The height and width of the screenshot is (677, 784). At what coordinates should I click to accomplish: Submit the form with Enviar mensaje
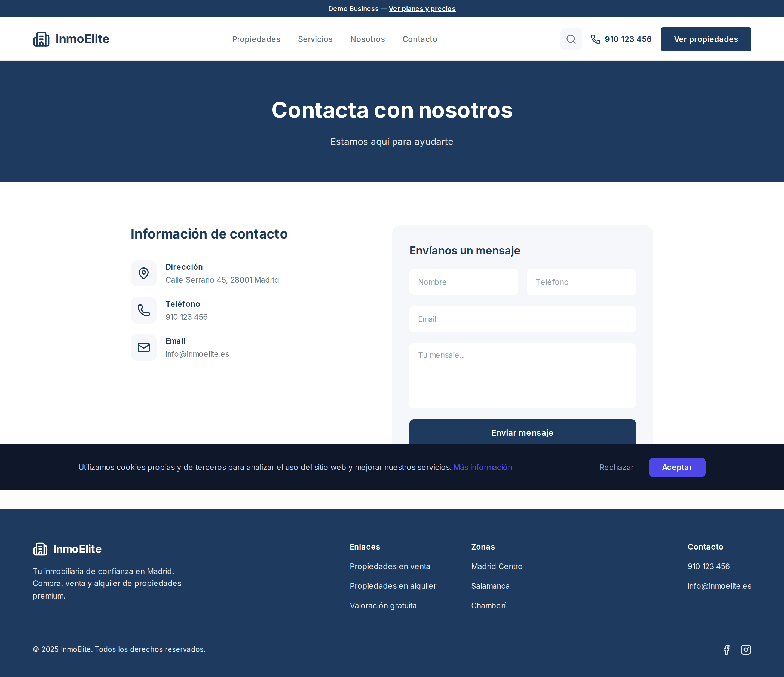click(522, 432)
